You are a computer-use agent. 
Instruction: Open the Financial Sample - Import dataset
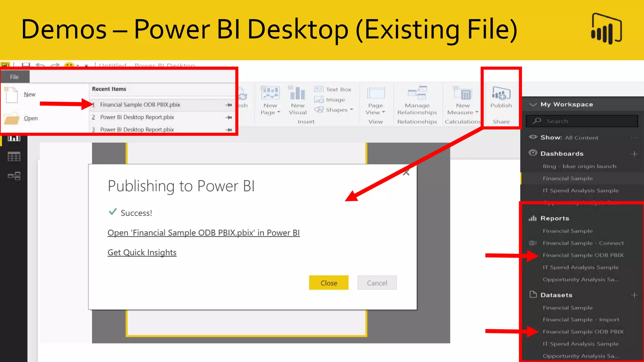581,320
